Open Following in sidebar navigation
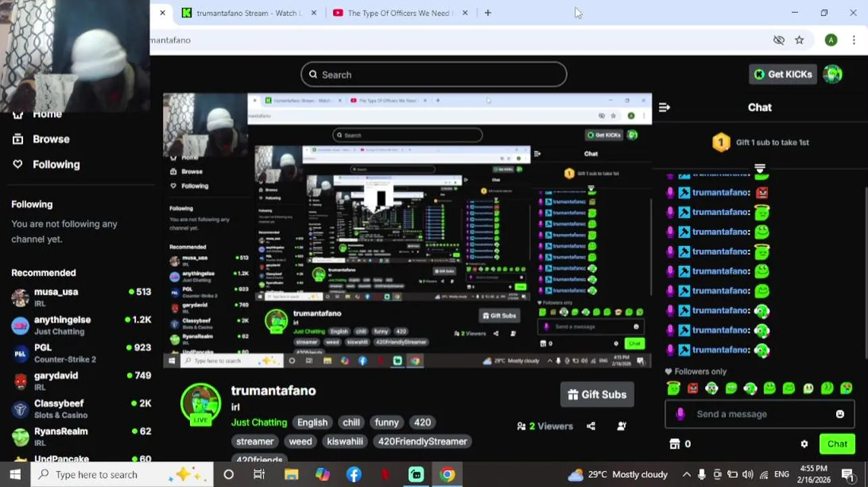 [x=47, y=164]
